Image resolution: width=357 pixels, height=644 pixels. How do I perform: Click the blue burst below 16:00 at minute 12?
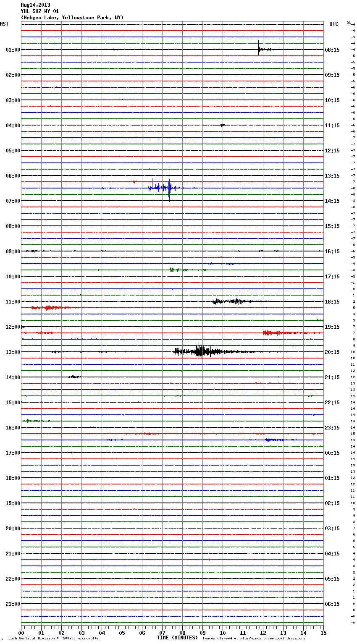click(x=274, y=440)
